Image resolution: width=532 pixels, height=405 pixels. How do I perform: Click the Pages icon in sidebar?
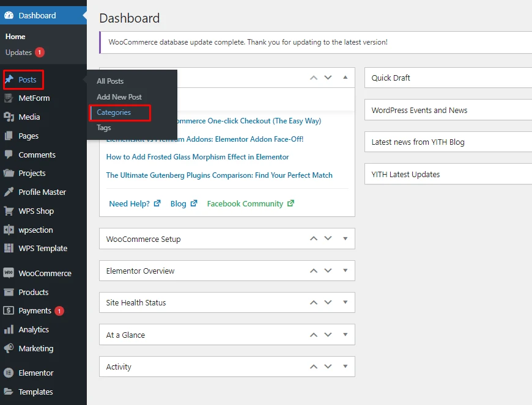tap(9, 136)
